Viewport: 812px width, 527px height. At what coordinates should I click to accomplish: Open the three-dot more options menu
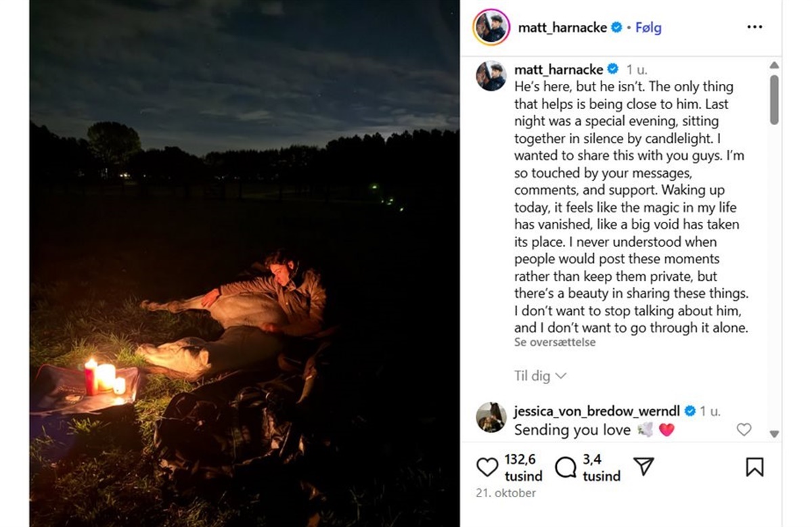tap(754, 28)
